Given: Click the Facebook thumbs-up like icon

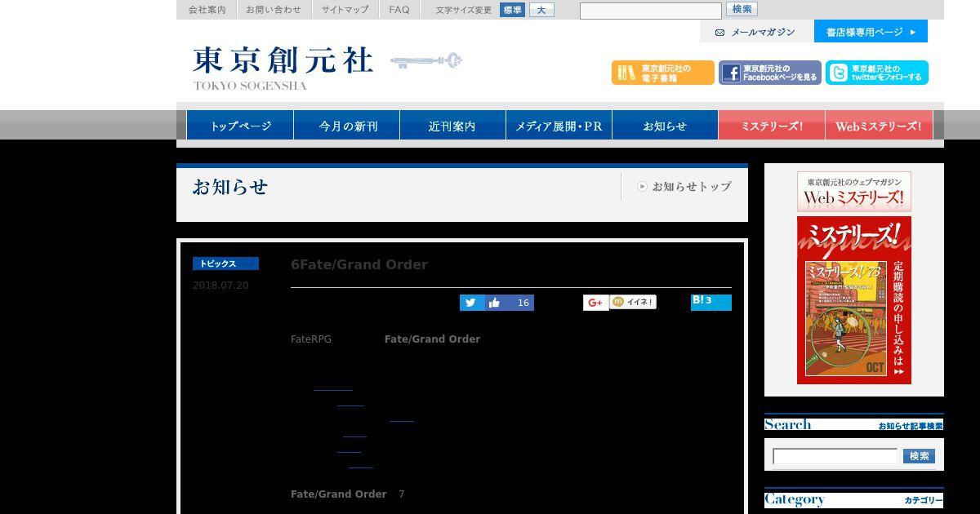Looking at the screenshot, I should pyautogui.click(x=495, y=303).
